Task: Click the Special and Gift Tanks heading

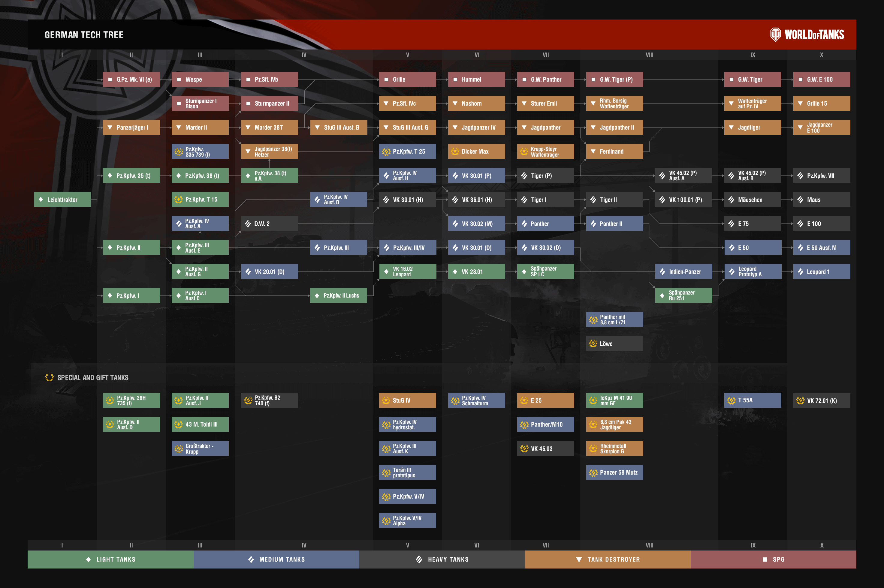Action: (93, 378)
